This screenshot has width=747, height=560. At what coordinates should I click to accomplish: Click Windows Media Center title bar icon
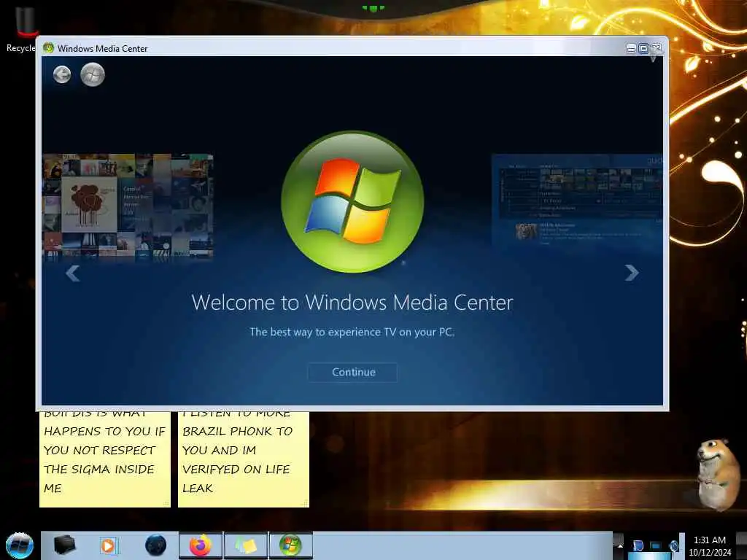click(x=48, y=48)
